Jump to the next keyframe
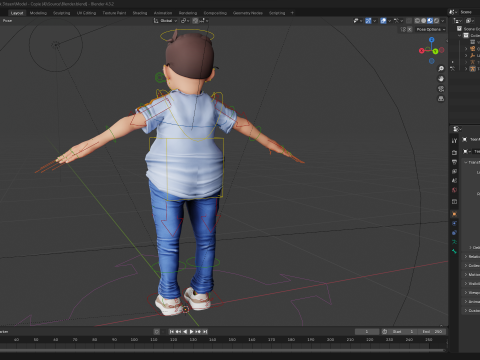The width and height of the screenshot is (480, 360). coord(198,332)
